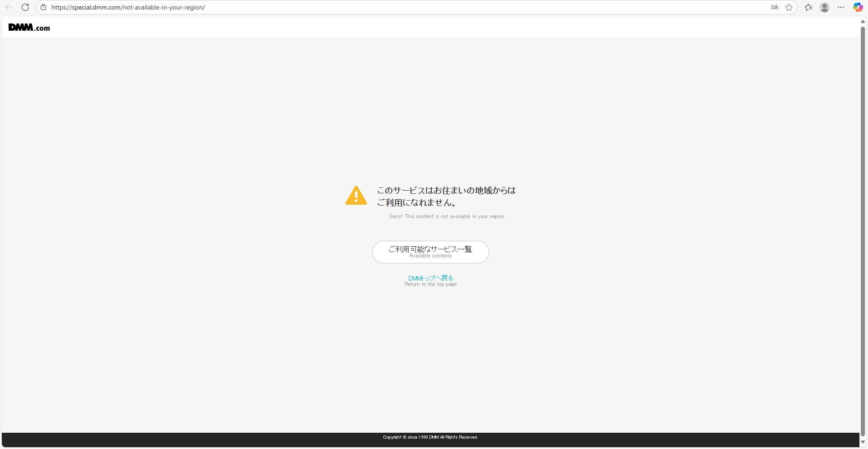Screen dimensions: 868x449
Task: Click the footer copyright text
Action: 430,437
